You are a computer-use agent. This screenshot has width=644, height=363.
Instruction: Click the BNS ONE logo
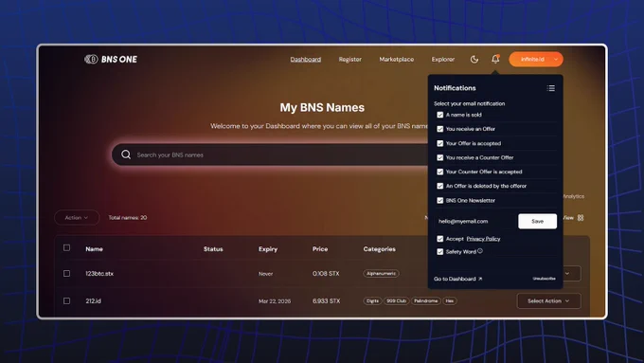111,59
